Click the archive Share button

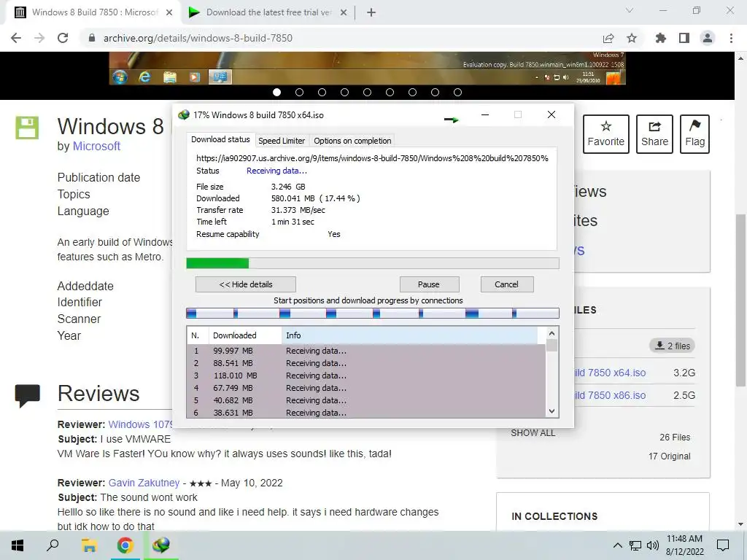tap(654, 134)
